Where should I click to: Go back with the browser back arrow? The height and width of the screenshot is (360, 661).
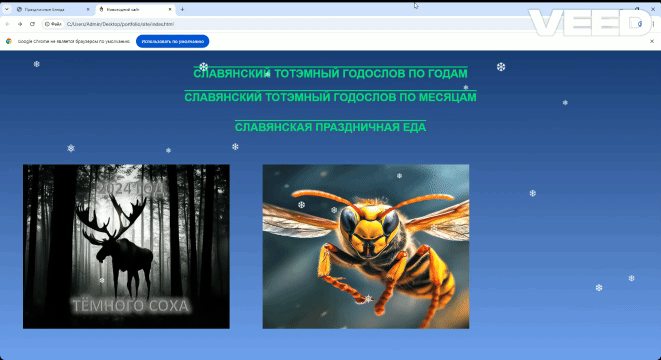(x=8, y=24)
